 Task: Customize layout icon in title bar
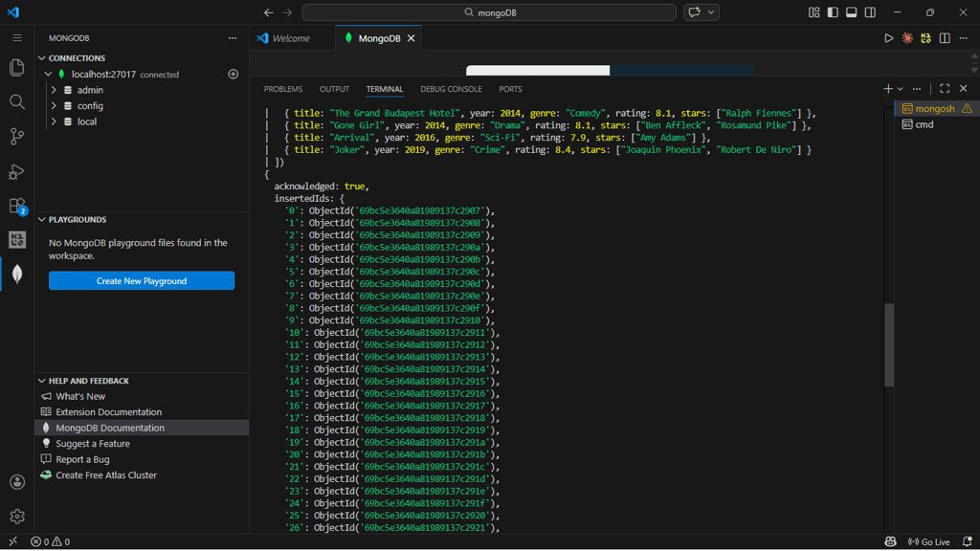(x=813, y=12)
